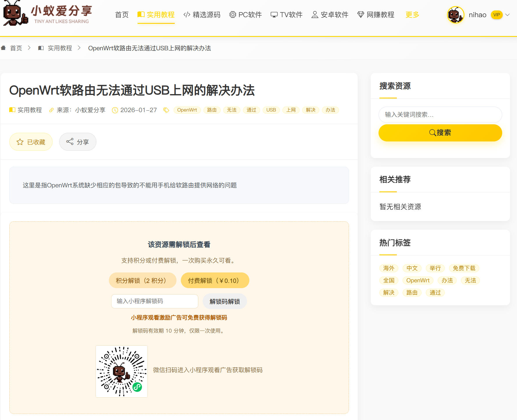Click the home icon in breadcrumb
Image resolution: width=517 pixels, height=420 pixels.
click(x=3, y=48)
